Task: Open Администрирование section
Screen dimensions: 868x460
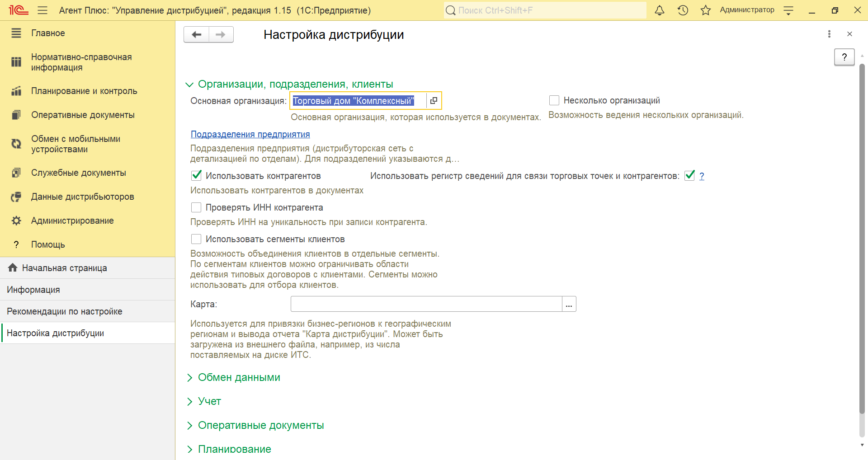Action: point(72,221)
